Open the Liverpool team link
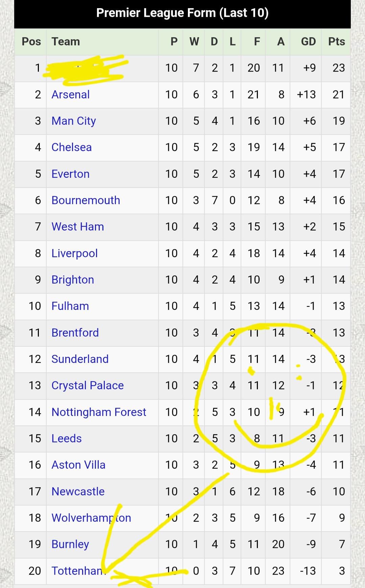The height and width of the screenshot is (588, 365). pos(75,253)
